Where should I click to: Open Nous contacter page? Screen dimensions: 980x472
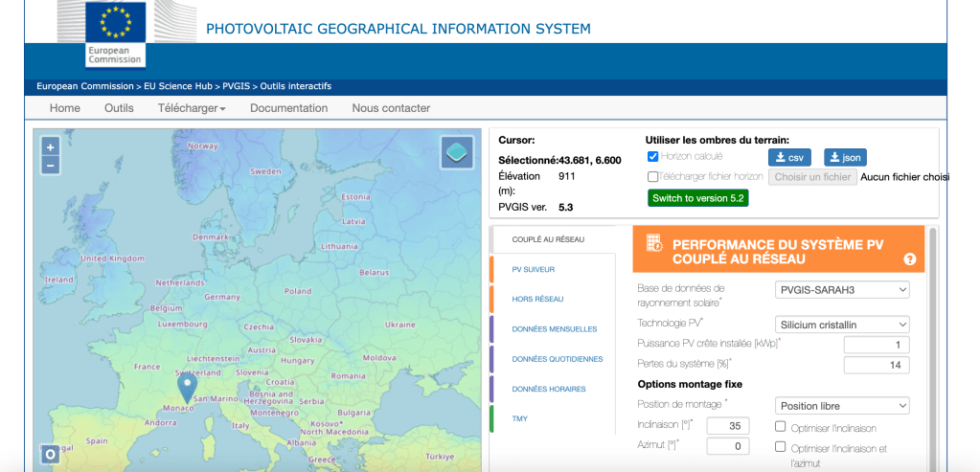[x=391, y=108]
